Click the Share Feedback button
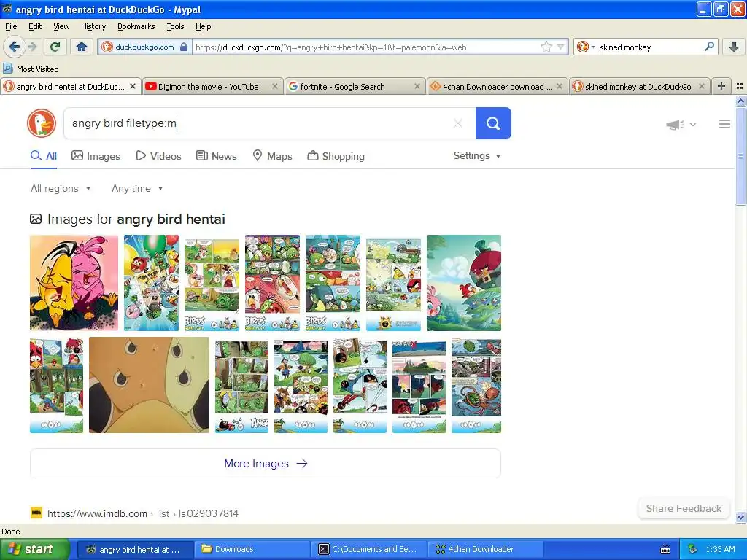Viewport: 747px width, 560px height. (x=684, y=508)
